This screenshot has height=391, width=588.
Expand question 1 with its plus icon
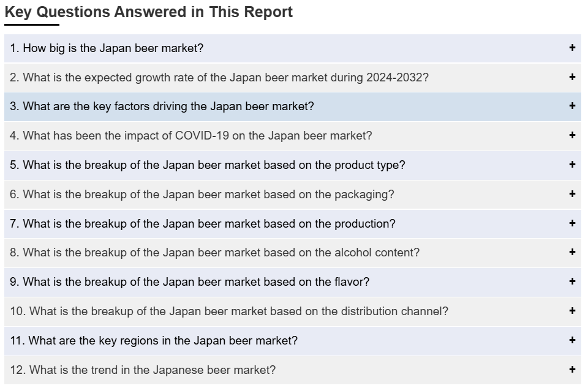(572, 48)
